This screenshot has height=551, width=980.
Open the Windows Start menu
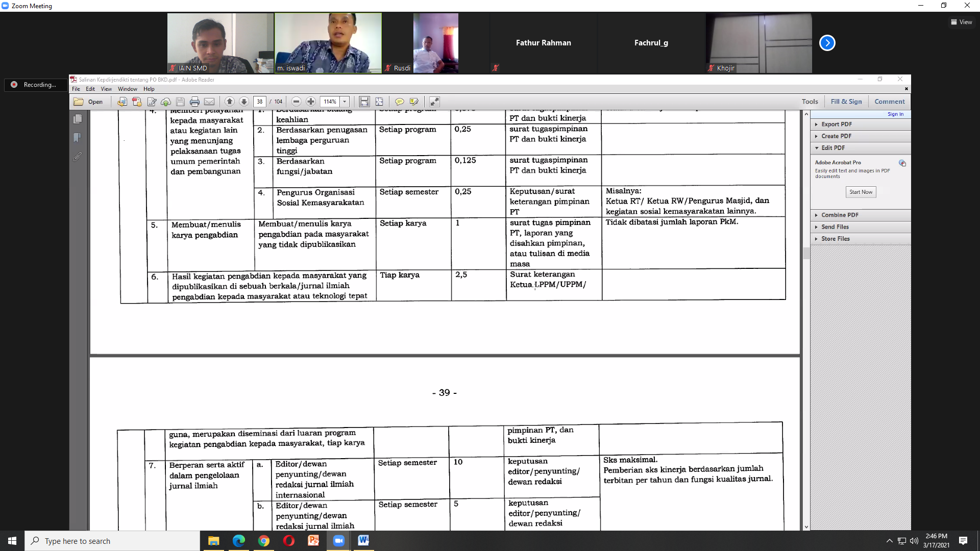pos(12,541)
